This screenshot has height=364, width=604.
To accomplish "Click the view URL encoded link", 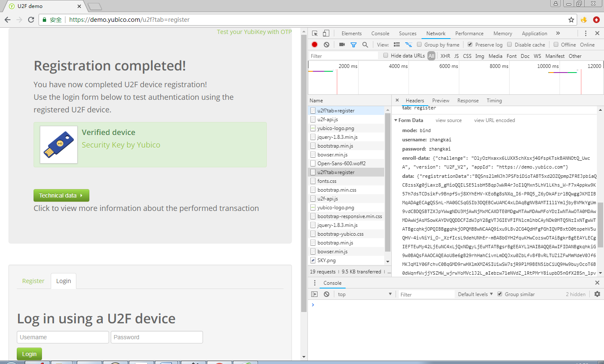I will [x=495, y=120].
